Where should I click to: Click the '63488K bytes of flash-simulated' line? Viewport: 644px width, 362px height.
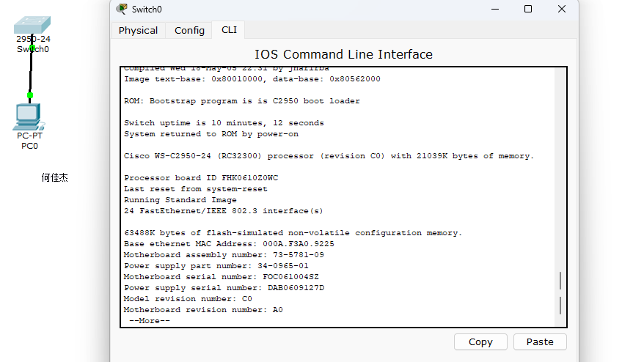293,233
